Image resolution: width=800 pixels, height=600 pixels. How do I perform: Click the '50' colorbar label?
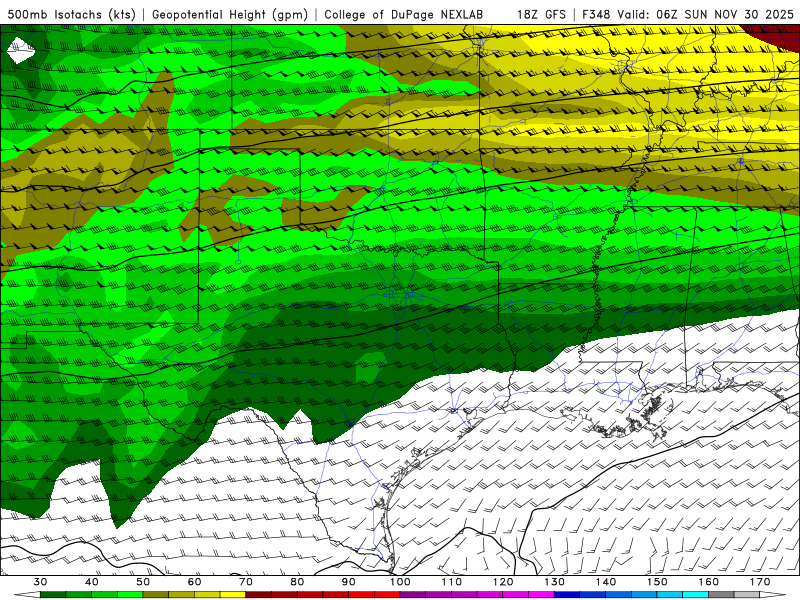[x=143, y=582]
